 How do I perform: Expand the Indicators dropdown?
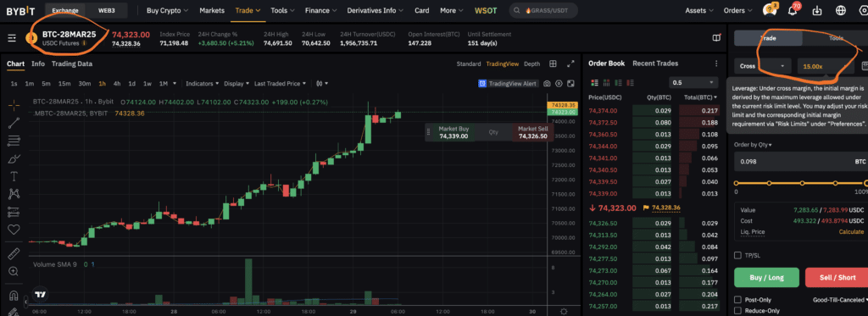202,84
